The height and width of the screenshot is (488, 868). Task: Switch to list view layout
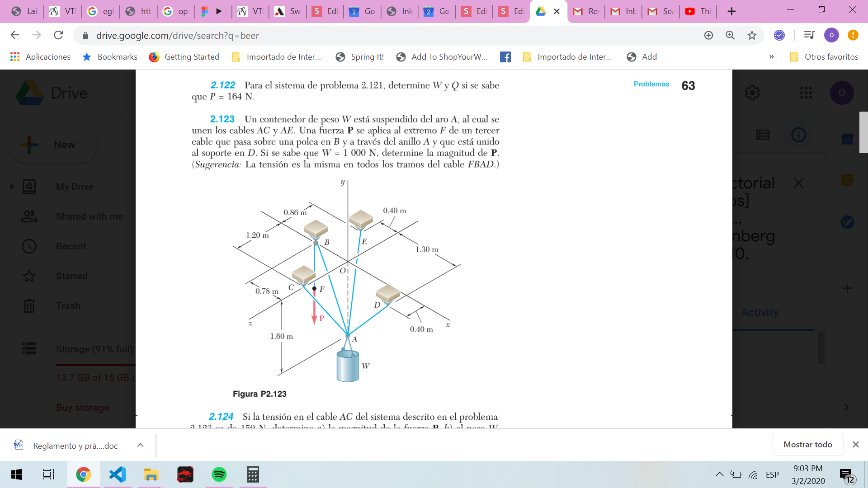click(763, 135)
